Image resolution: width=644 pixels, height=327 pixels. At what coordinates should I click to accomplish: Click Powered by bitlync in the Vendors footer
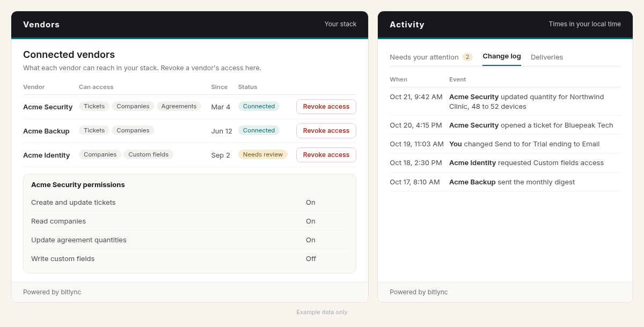tap(52, 292)
